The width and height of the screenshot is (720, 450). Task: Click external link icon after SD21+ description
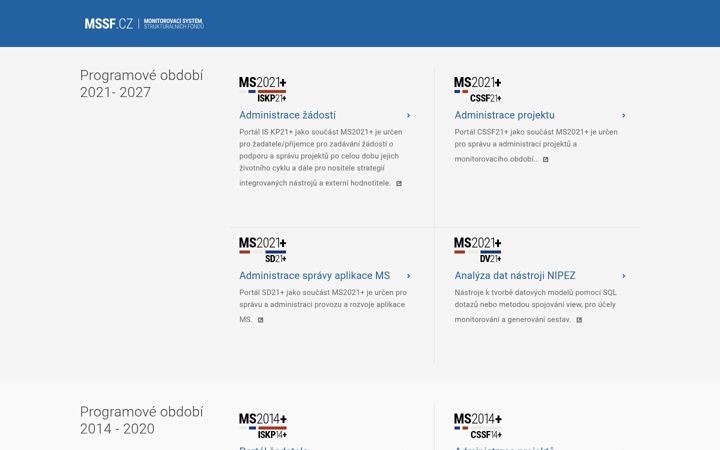[x=260, y=320]
